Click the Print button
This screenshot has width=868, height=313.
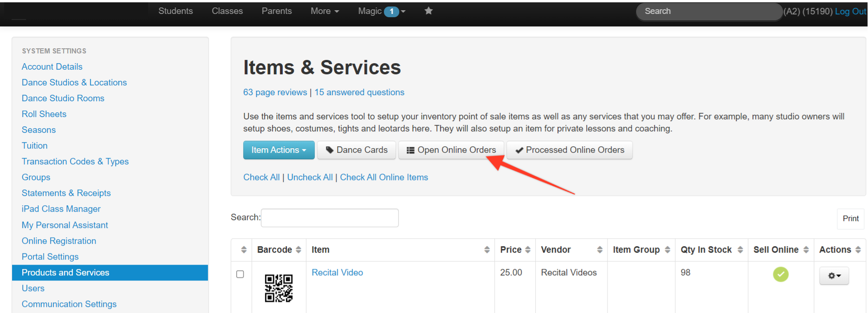pos(851,218)
